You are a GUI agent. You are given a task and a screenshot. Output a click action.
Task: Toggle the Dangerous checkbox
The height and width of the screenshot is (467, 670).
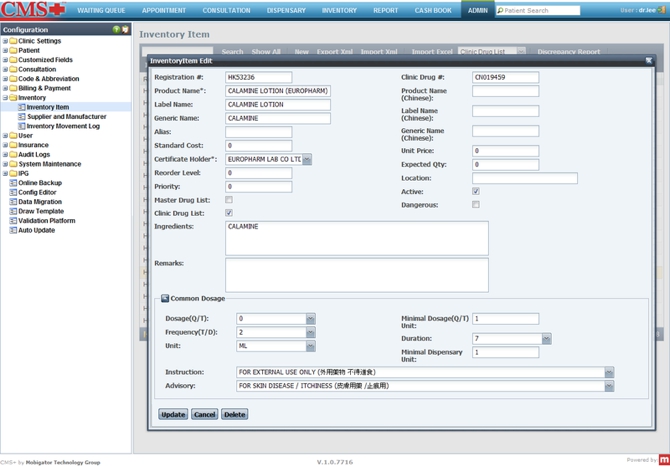(476, 205)
